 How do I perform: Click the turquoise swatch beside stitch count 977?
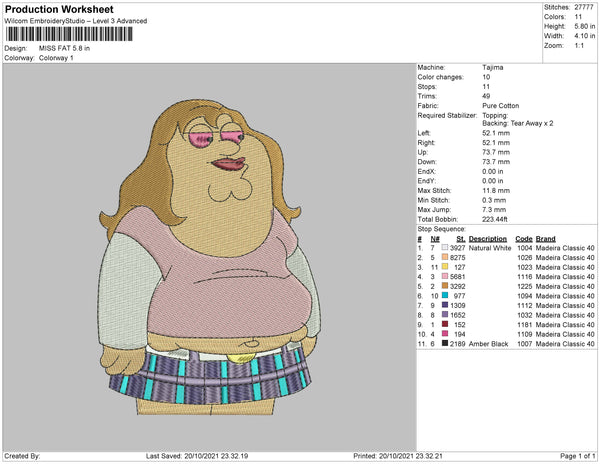click(x=445, y=296)
